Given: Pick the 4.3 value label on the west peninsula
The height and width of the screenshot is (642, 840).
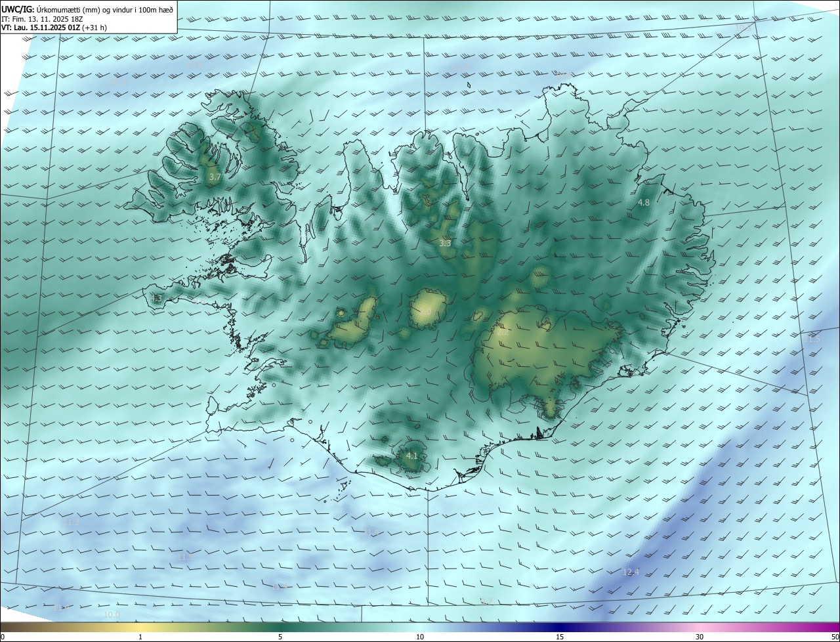Looking at the screenshot, I should click(x=156, y=299).
